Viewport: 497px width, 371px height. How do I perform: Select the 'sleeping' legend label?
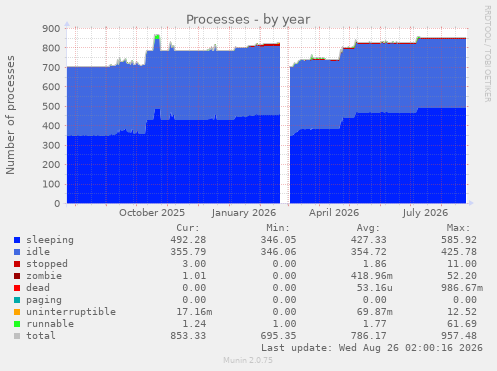50,240
